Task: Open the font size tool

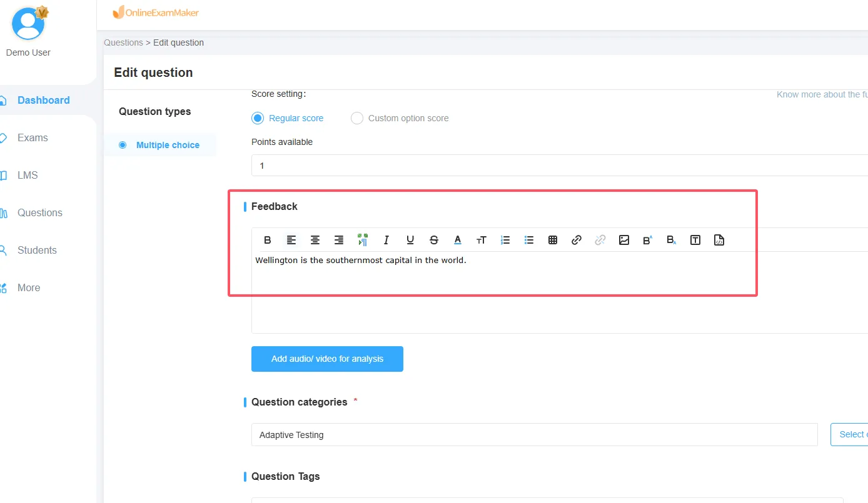Action: (x=482, y=240)
